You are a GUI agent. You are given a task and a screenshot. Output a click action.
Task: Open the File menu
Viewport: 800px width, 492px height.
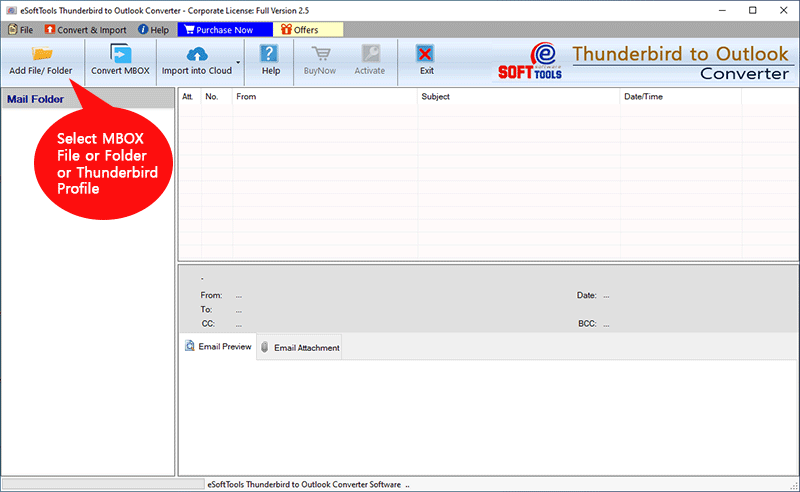tap(20, 30)
